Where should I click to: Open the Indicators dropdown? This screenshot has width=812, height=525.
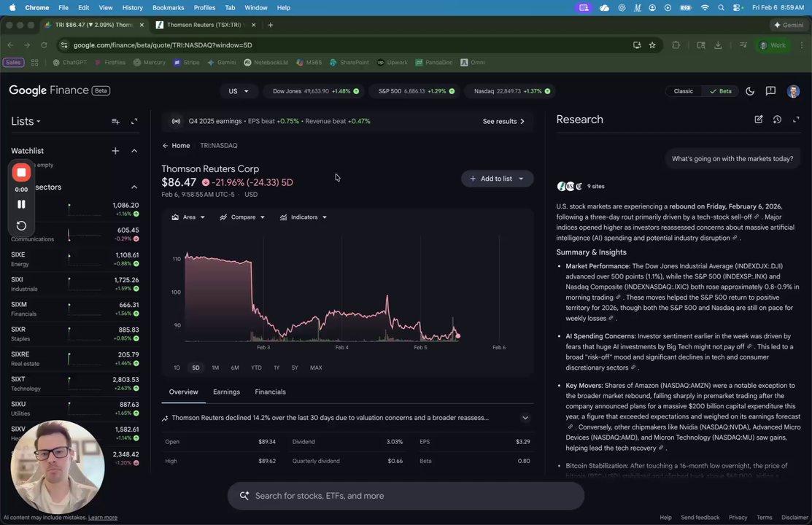(x=303, y=217)
